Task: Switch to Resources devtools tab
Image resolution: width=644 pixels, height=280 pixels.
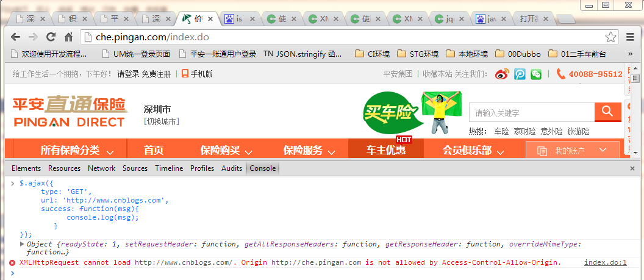Action: pyautogui.click(x=64, y=168)
